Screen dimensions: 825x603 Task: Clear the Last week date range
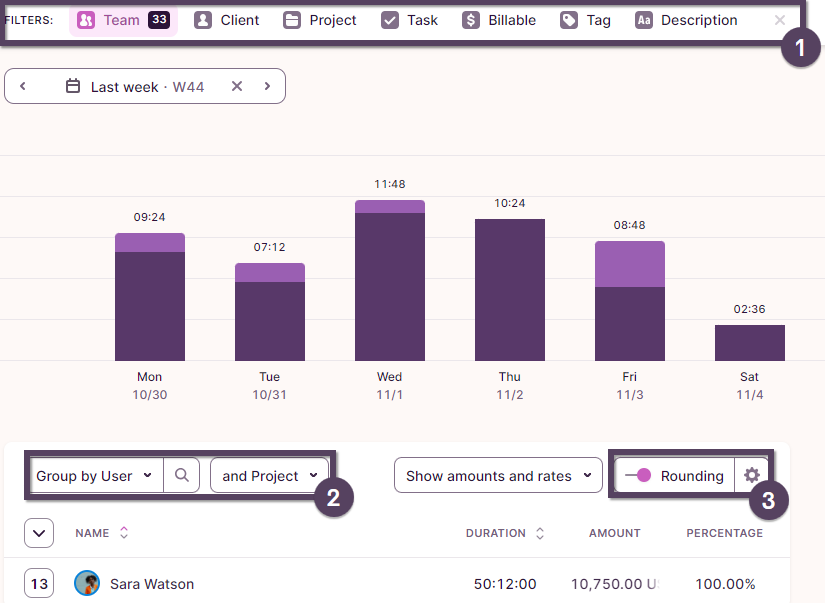(x=237, y=86)
